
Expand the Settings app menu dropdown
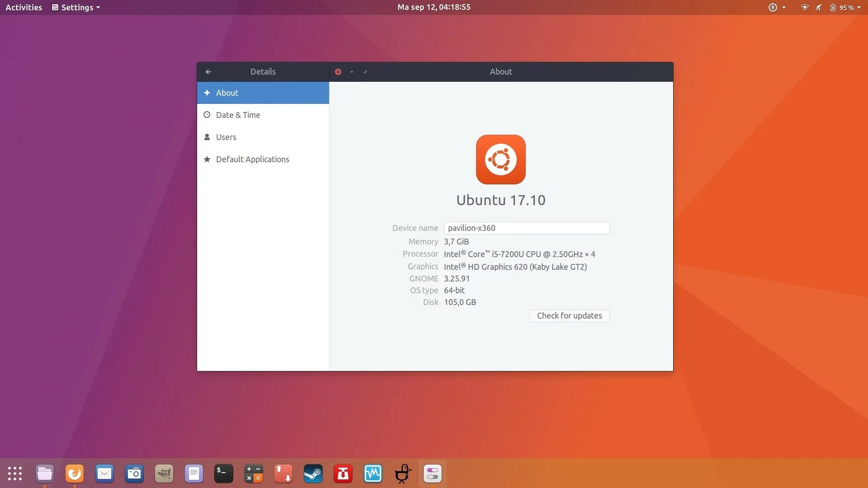coord(76,7)
